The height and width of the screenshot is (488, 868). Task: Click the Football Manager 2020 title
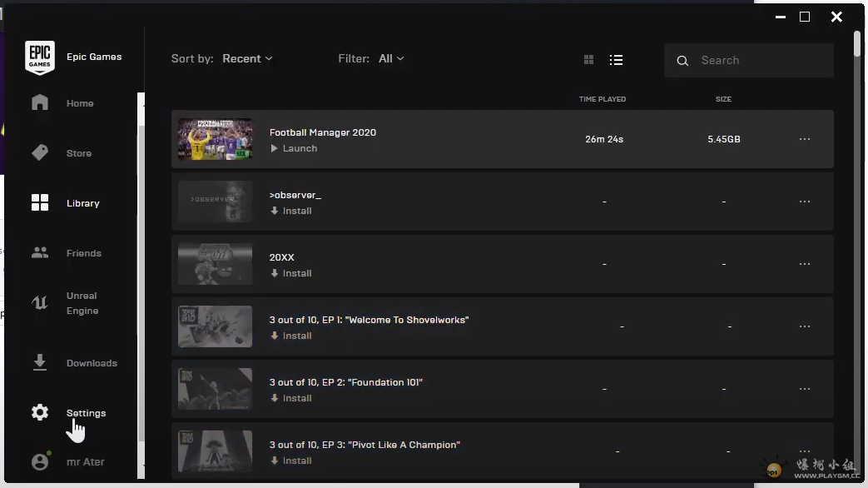coord(323,132)
